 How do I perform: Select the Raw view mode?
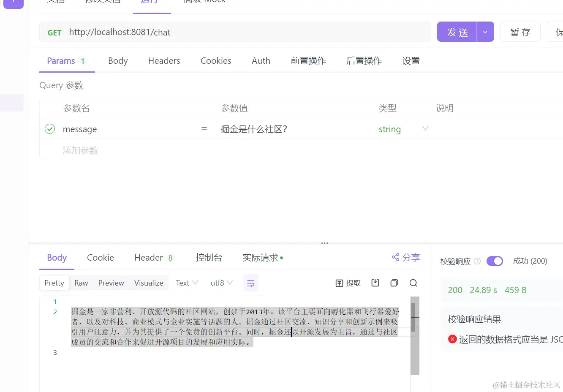(x=81, y=283)
